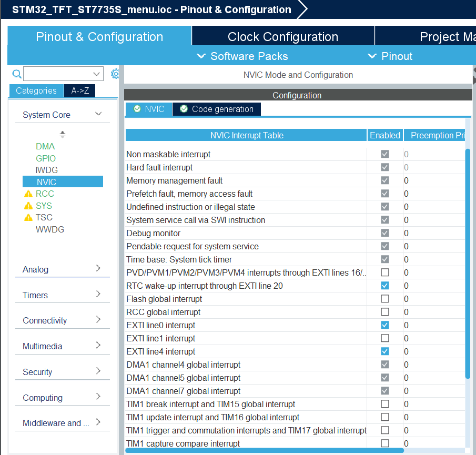The image size is (476, 455).
Task: Click the green check icon on NVIC tab
Action: pos(137,109)
